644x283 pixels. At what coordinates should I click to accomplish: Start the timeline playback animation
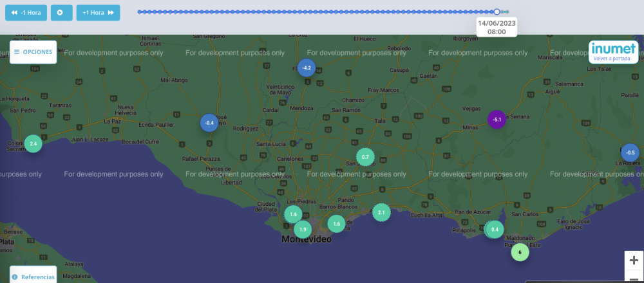click(x=62, y=13)
